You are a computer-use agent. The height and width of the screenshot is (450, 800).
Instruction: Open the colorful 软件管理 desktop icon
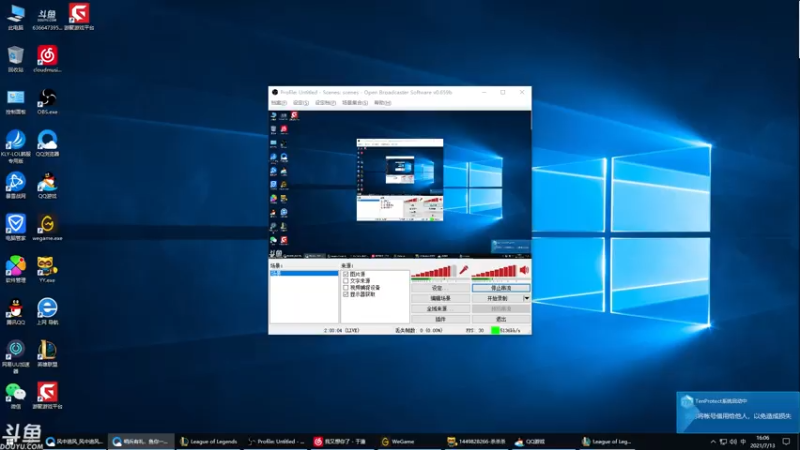16,269
